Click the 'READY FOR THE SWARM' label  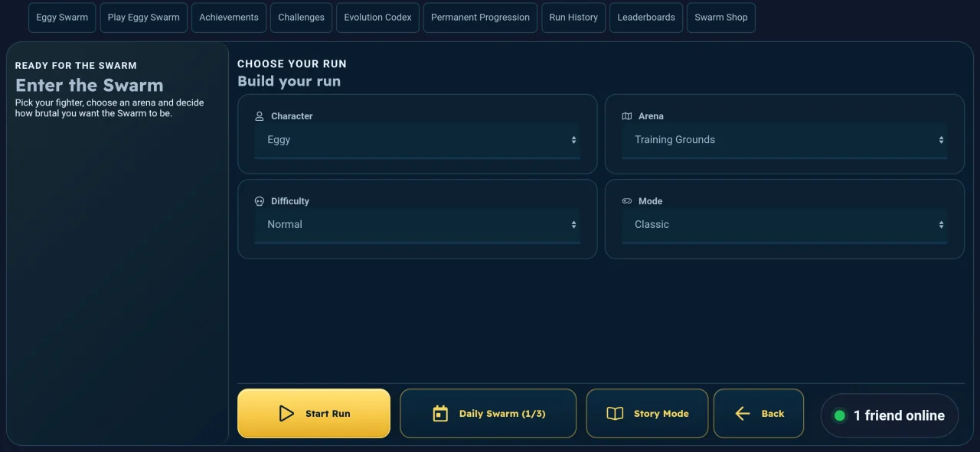[x=76, y=66]
